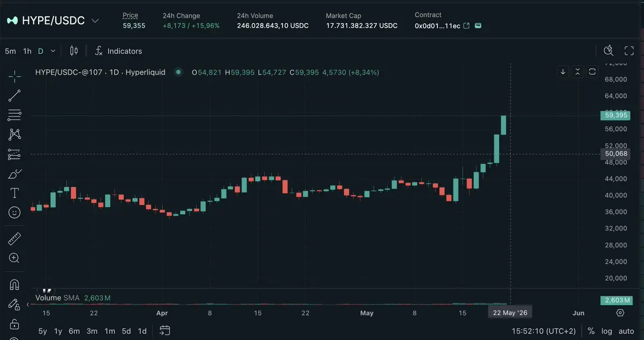Collapse the chart pane
Image resolution: width=644 pixels, height=340 pixels.
click(x=577, y=71)
